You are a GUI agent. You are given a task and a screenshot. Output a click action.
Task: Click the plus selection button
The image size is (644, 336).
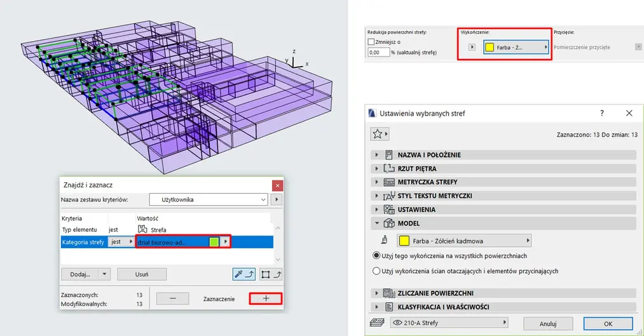click(x=266, y=299)
